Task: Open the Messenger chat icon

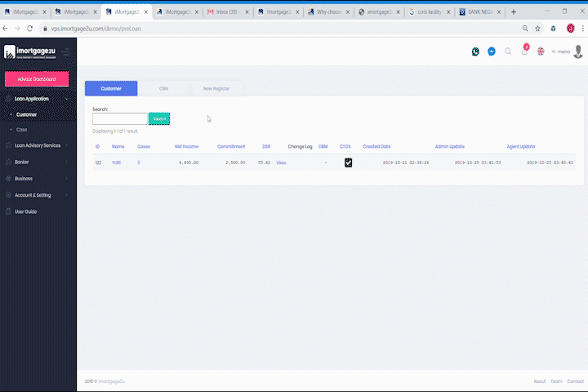Action: click(x=492, y=51)
